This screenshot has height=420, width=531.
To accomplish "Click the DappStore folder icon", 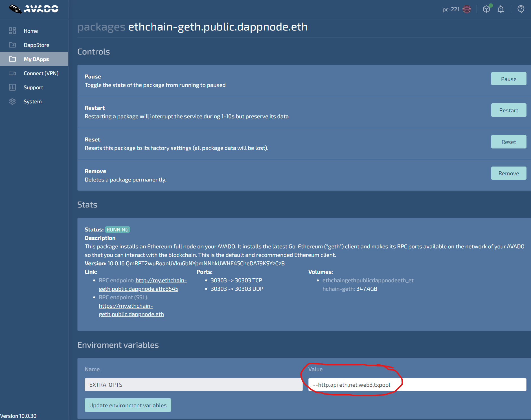I will pyautogui.click(x=12, y=45).
